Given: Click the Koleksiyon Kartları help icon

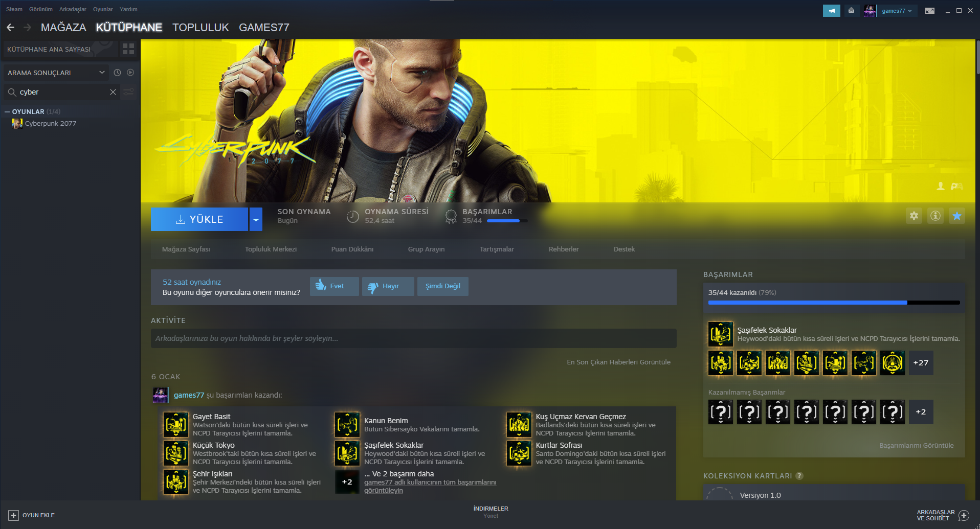Looking at the screenshot, I should tap(799, 476).
